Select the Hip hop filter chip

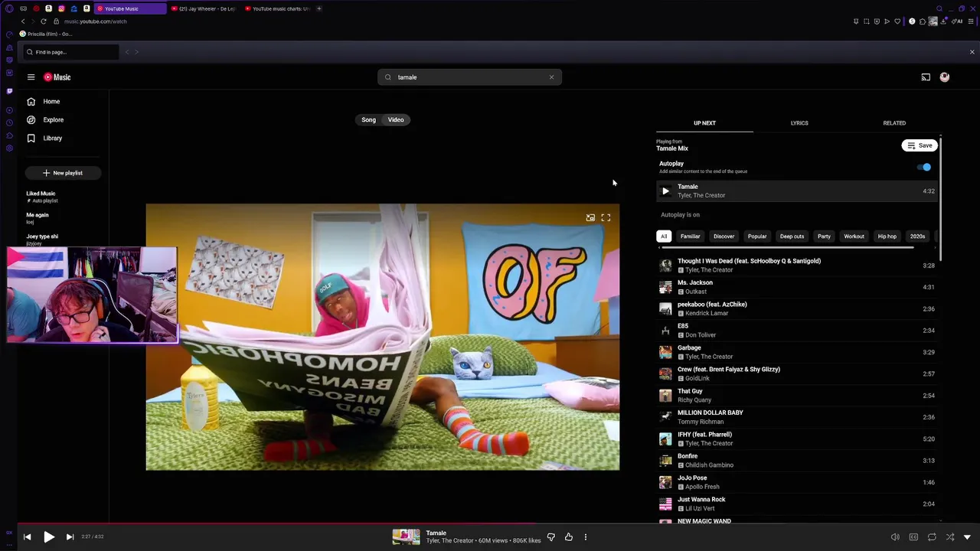(x=887, y=236)
